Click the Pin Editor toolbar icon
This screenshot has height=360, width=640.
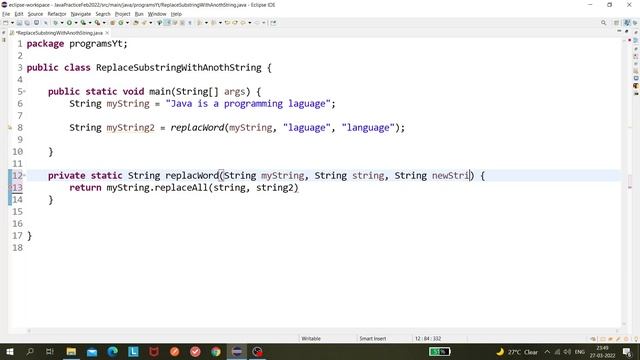273,23
